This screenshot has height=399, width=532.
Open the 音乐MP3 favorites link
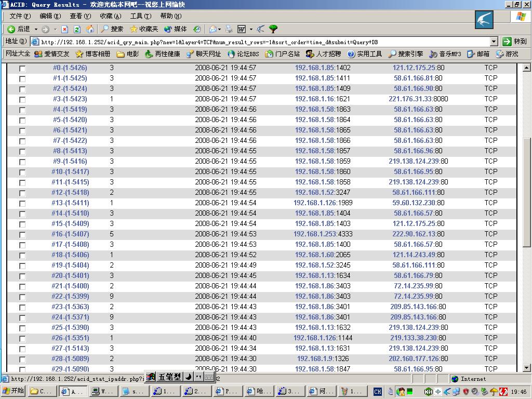[x=445, y=54]
